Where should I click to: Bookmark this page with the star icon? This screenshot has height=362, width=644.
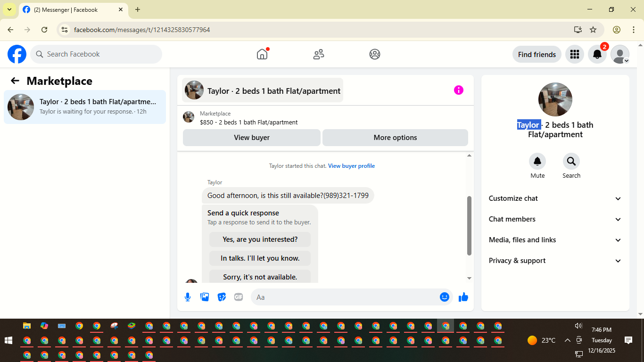(x=593, y=30)
